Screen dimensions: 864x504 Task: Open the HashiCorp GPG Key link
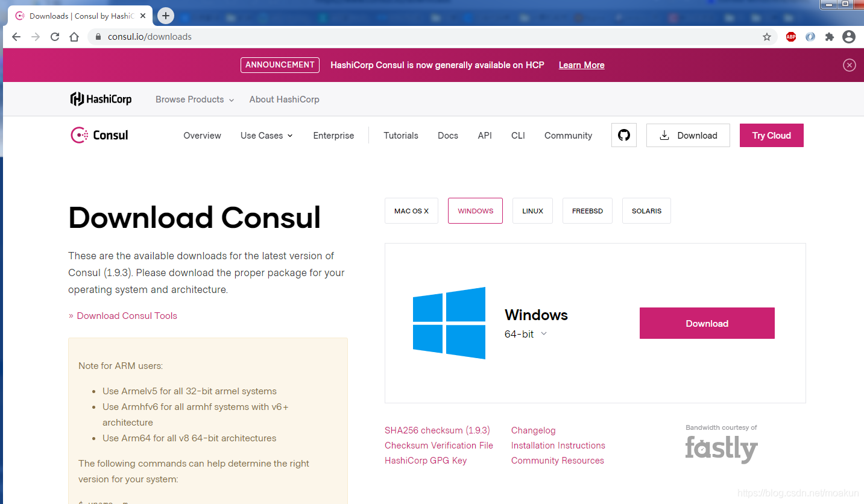click(x=426, y=461)
